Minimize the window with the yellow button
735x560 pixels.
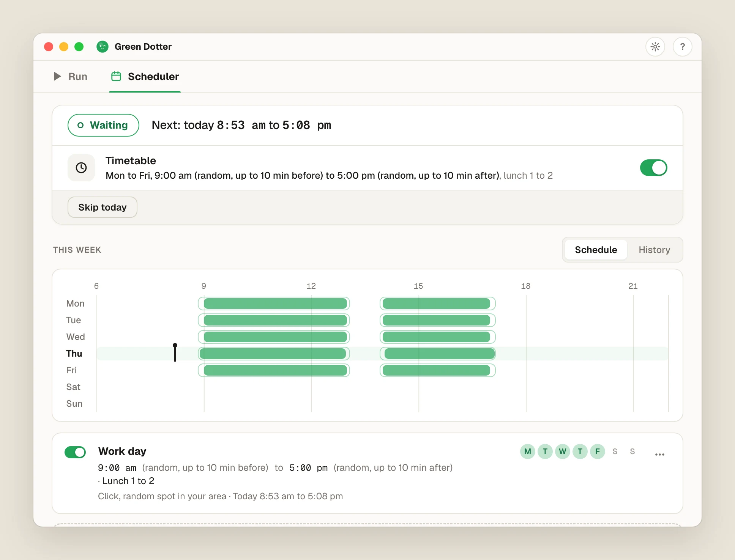(64, 47)
